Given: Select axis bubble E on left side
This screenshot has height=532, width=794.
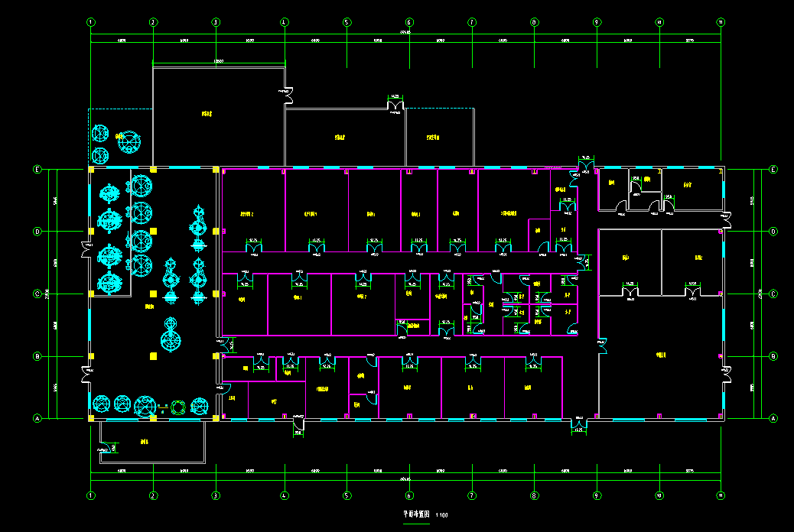Looking at the screenshot, I should pyautogui.click(x=37, y=169).
